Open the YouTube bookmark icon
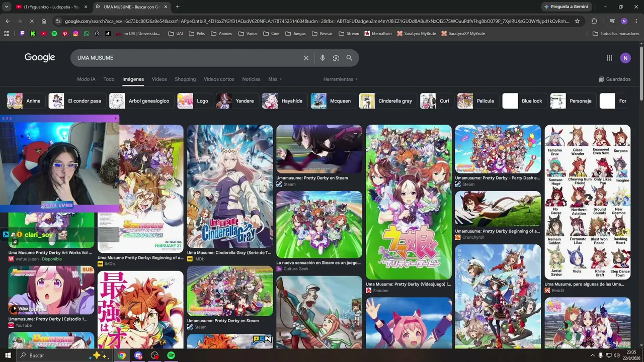Image resolution: width=644 pixels, height=362 pixels. (44, 34)
